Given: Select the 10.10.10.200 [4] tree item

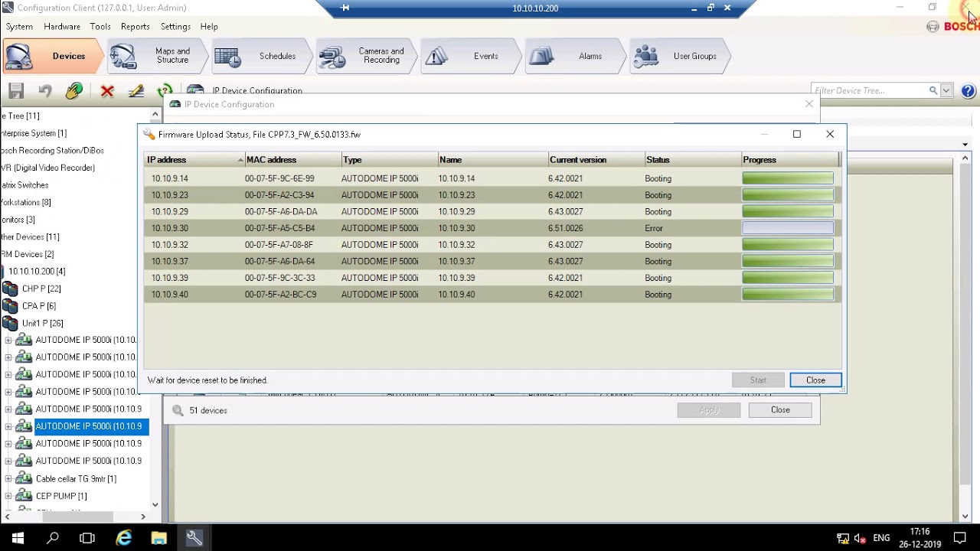Looking at the screenshot, I should pos(37,271).
